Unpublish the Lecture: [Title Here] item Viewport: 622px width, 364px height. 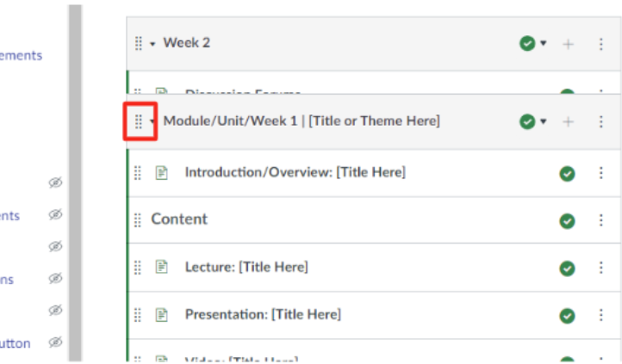click(567, 268)
